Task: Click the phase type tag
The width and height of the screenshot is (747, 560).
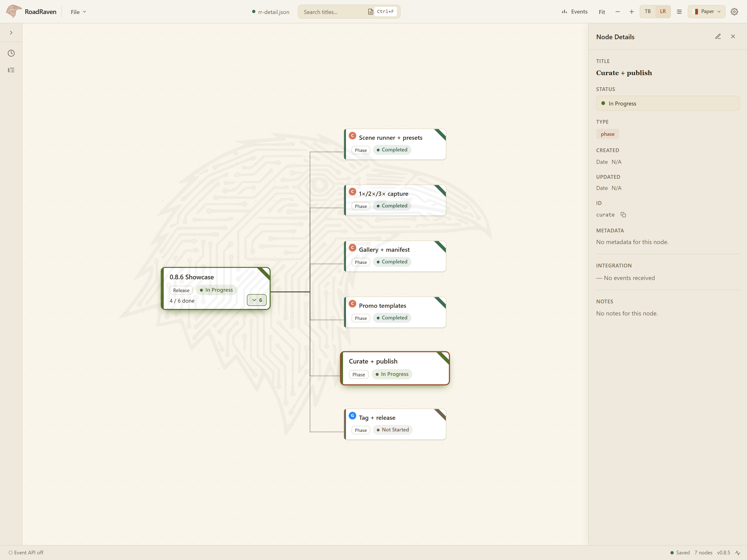Action: (608, 134)
